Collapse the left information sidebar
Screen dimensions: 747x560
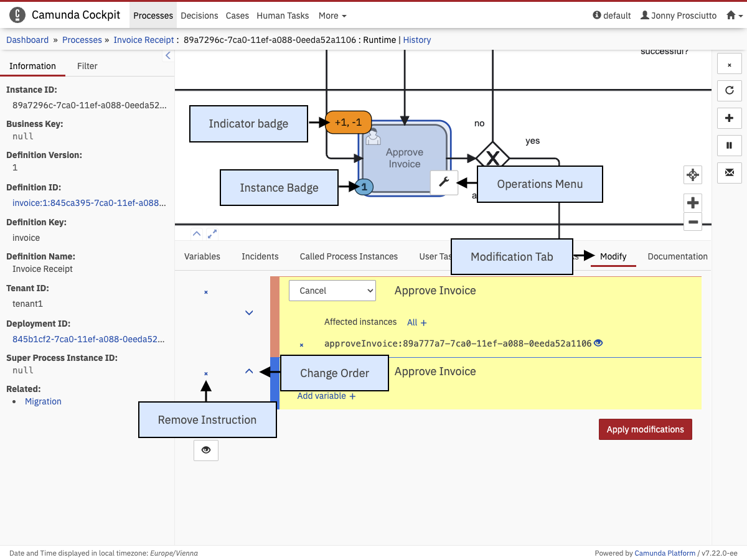tap(168, 56)
